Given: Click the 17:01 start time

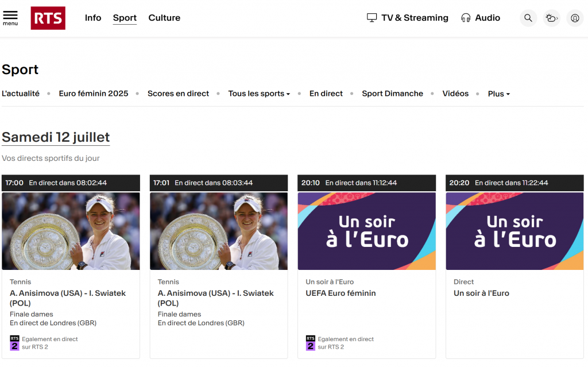Looking at the screenshot, I should tap(161, 183).
